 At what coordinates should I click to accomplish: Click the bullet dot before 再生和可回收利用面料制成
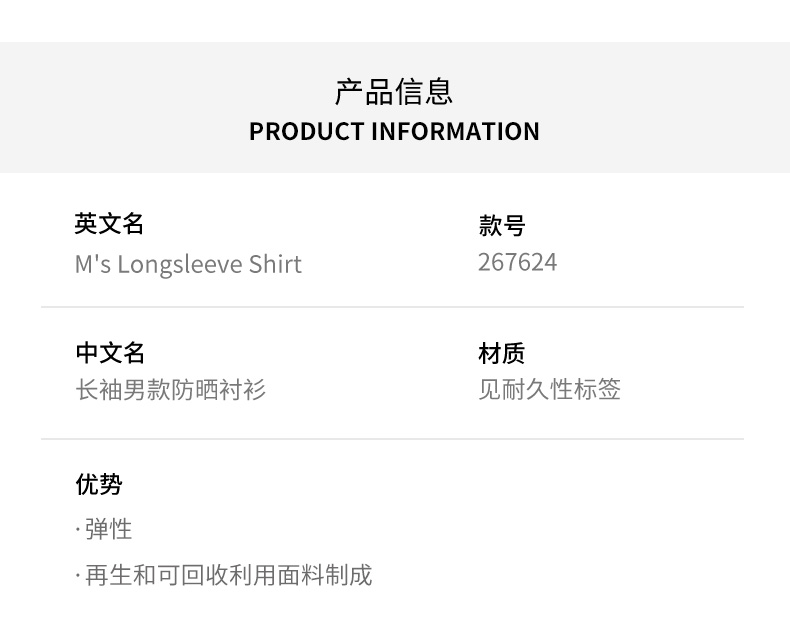click(78, 576)
